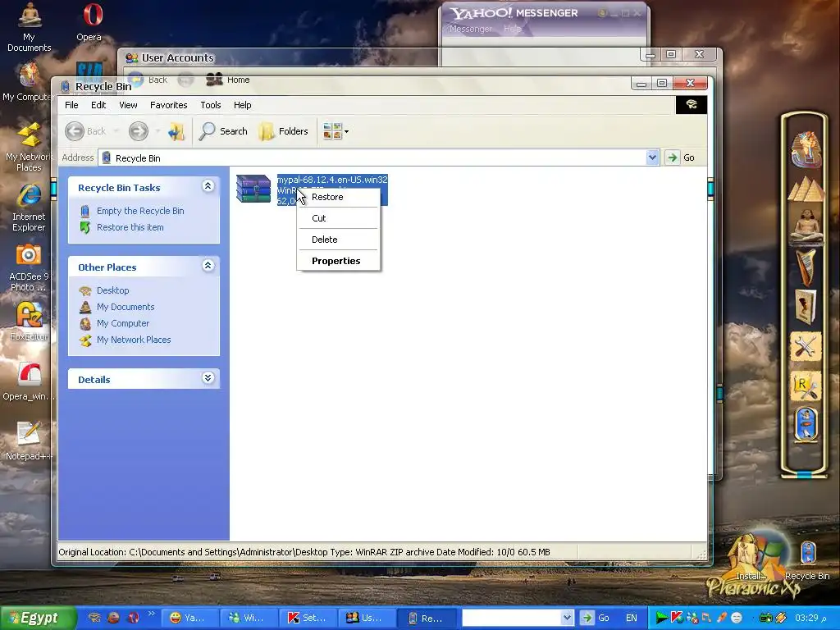Open Desktop under Other Places

click(x=112, y=290)
